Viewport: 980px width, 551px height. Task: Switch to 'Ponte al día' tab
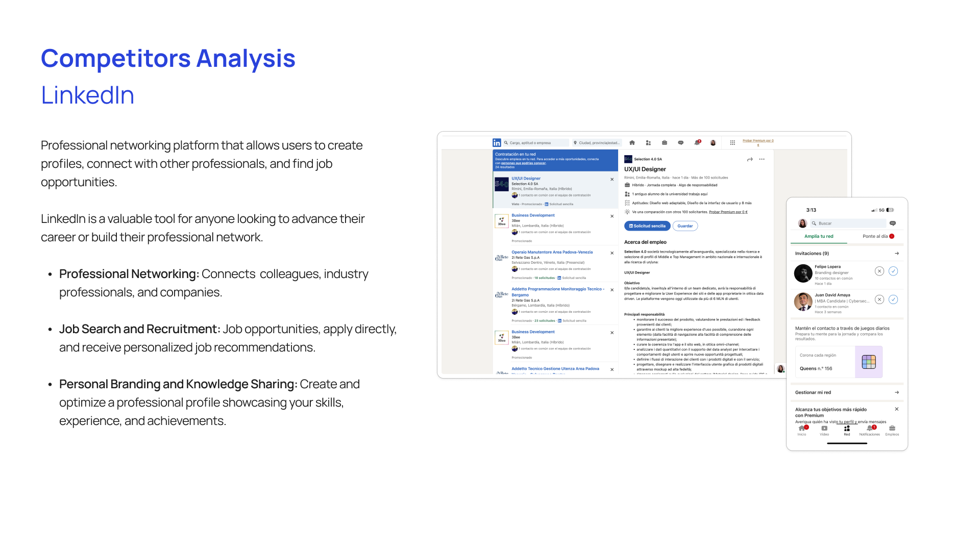pyautogui.click(x=875, y=236)
